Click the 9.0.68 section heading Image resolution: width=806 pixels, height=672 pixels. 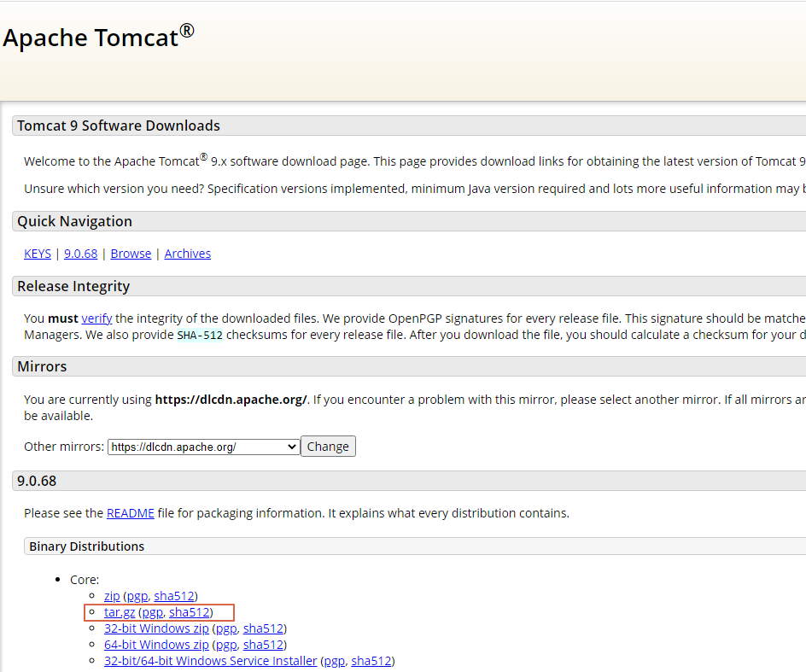tap(37, 482)
